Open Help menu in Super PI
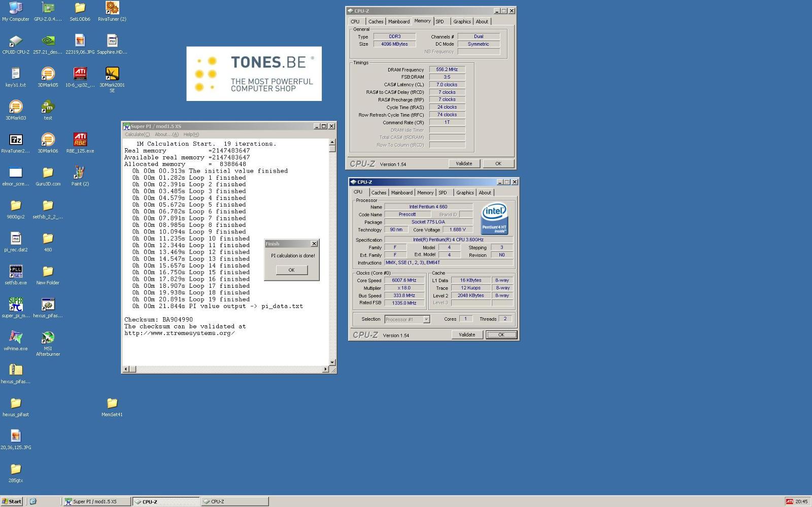Viewport: 812px width, 507px height. click(191, 134)
